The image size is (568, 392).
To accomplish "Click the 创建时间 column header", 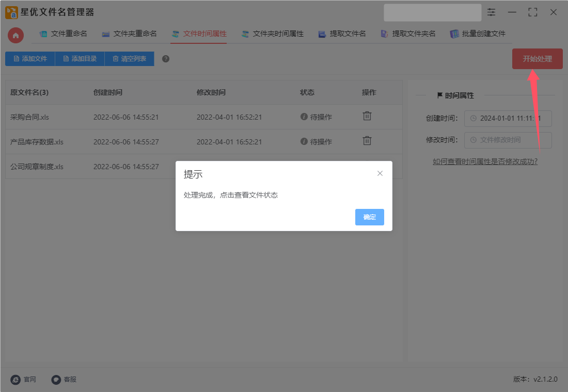I will click(x=107, y=92).
